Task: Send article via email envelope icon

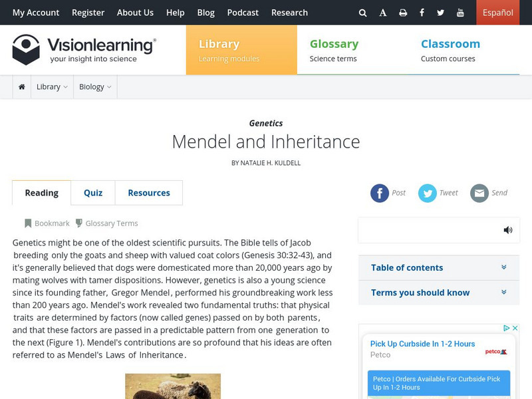Action: (x=479, y=193)
